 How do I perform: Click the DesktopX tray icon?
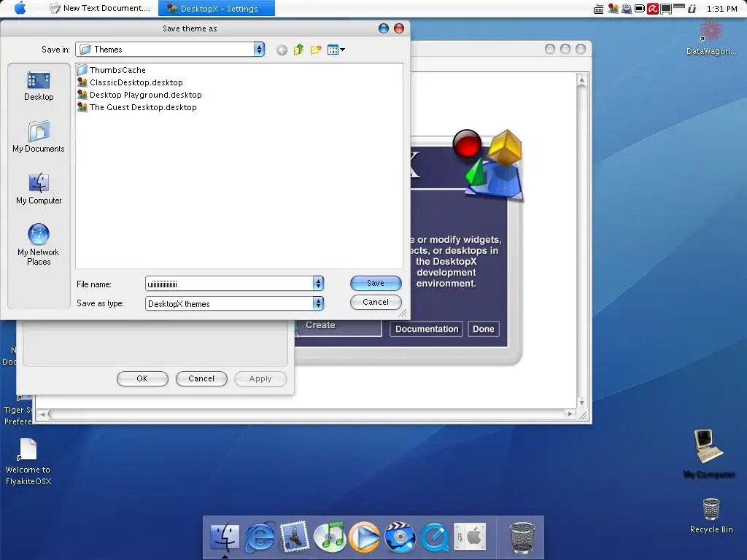tap(613, 9)
